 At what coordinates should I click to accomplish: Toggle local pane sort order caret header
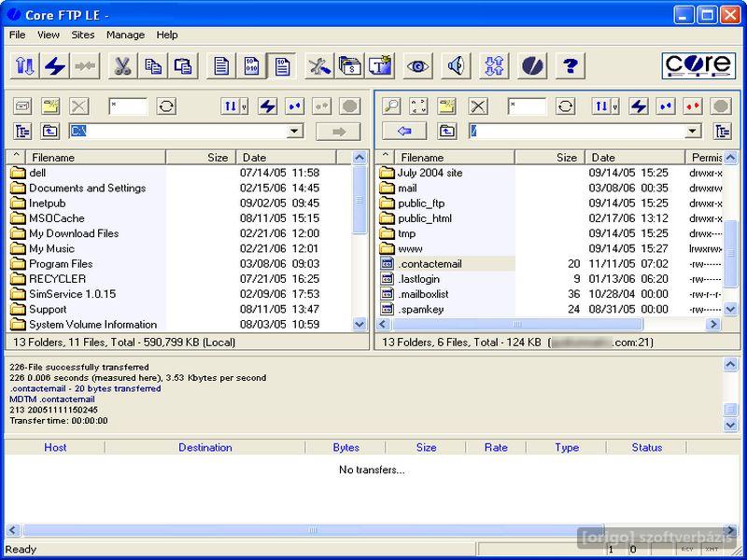pos(16,157)
